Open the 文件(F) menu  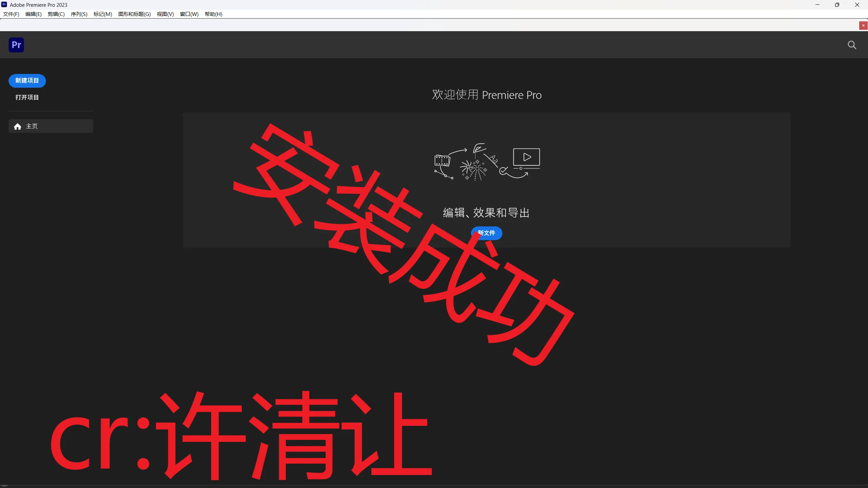pyautogui.click(x=11, y=14)
